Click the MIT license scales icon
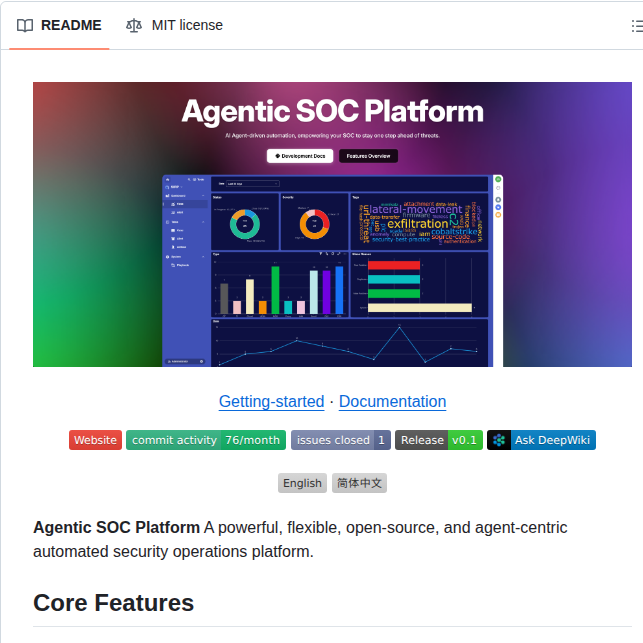The width and height of the screenshot is (643, 643). [x=134, y=25]
